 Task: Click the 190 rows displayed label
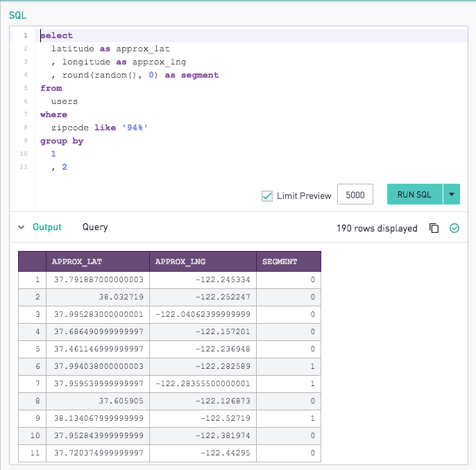[x=377, y=228]
